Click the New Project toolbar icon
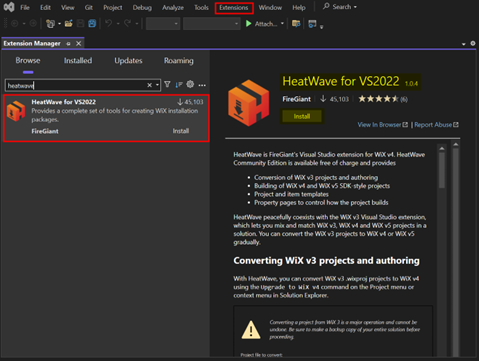Image resolution: width=479 pixels, height=361 pixels. [x=50, y=24]
